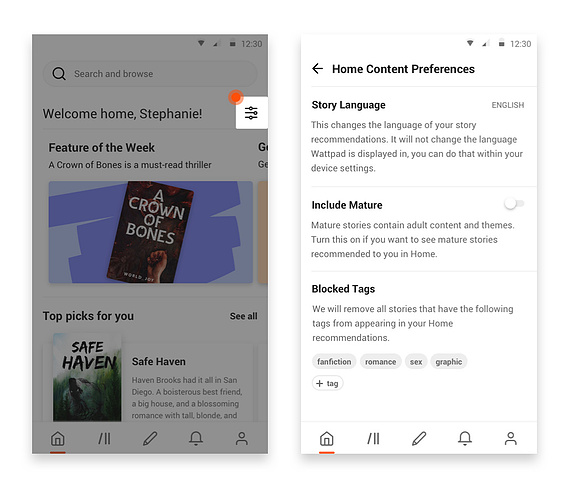
Task: Open the Safe Haven book cover
Action: tap(87, 377)
